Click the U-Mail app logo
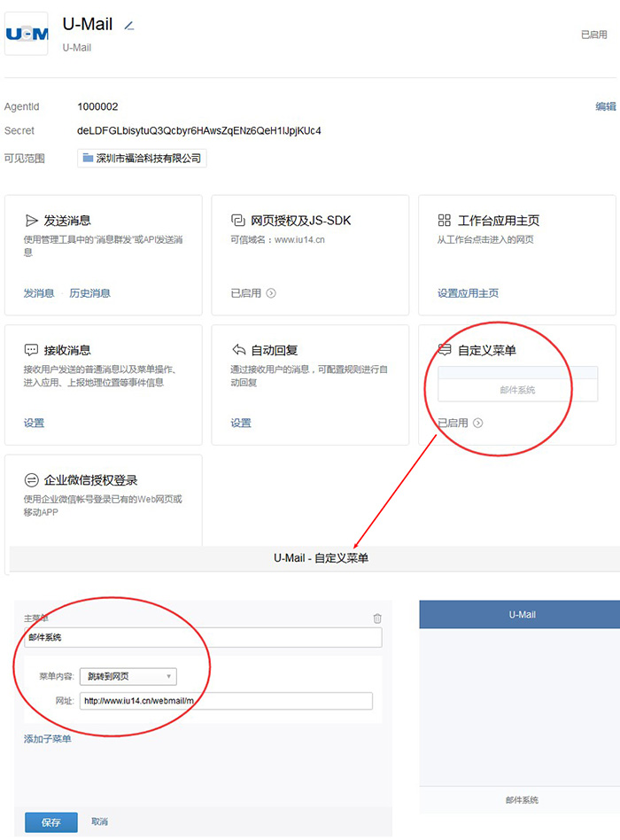The image size is (620, 840). click(27, 34)
